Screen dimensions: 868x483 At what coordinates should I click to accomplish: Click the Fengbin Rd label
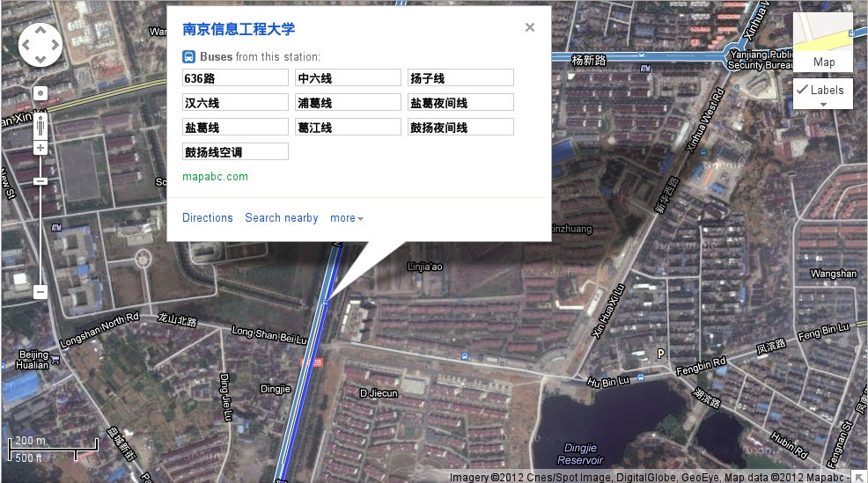(701, 366)
